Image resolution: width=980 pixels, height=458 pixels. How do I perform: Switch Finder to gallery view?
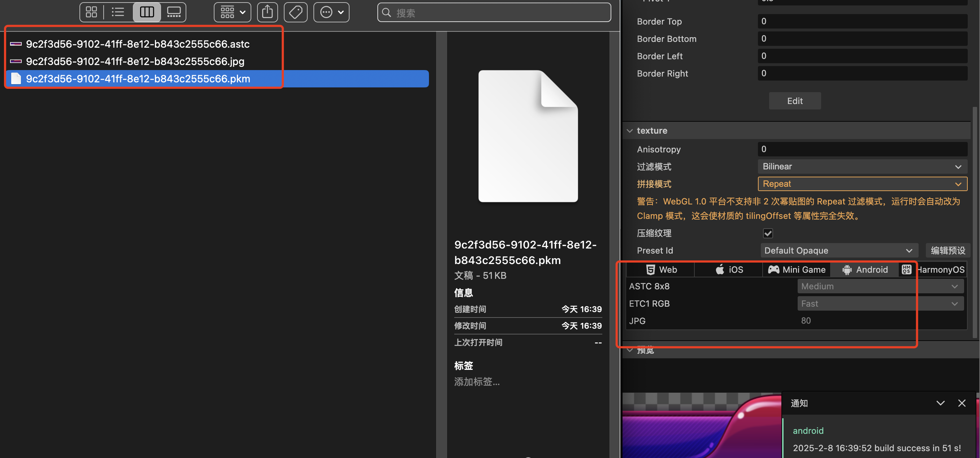pyautogui.click(x=174, y=12)
